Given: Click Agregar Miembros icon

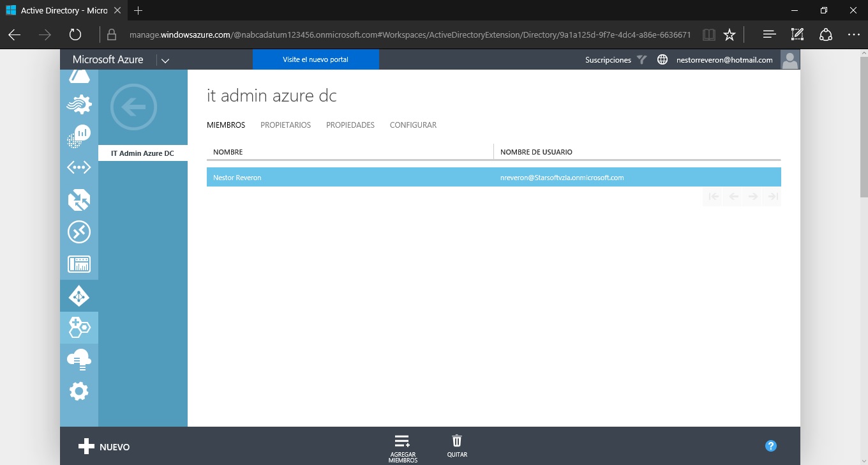Looking at the screenshot, I should [x=402, y=446].
